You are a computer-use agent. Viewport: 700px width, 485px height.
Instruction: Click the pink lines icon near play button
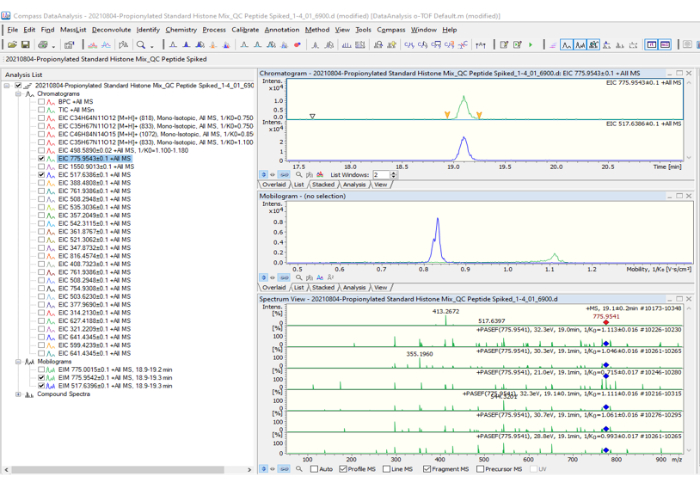point(553,45)
